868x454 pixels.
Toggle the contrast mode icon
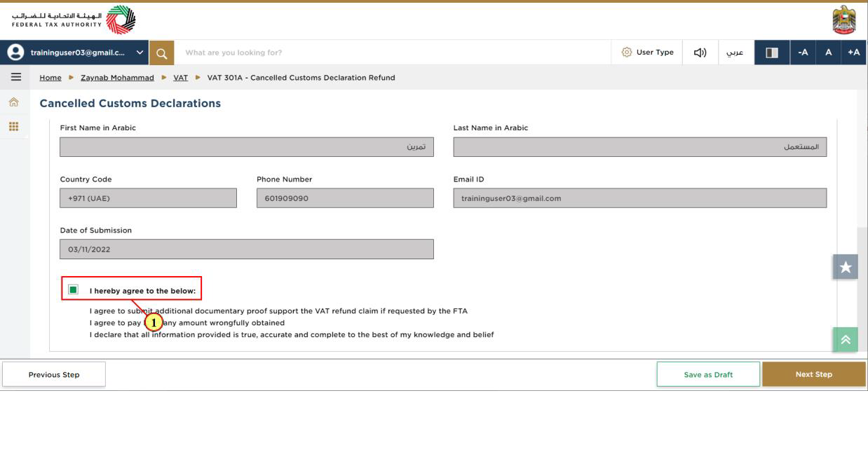(772, 53)
